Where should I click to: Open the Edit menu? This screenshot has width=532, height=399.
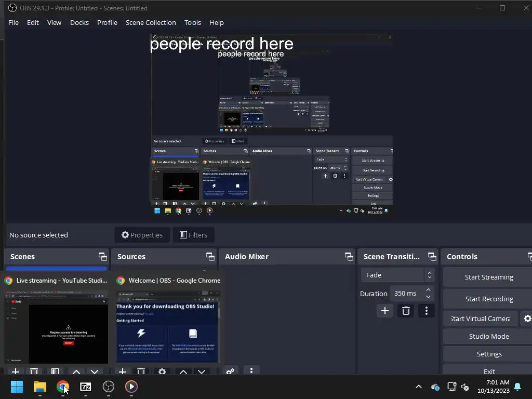33,22
